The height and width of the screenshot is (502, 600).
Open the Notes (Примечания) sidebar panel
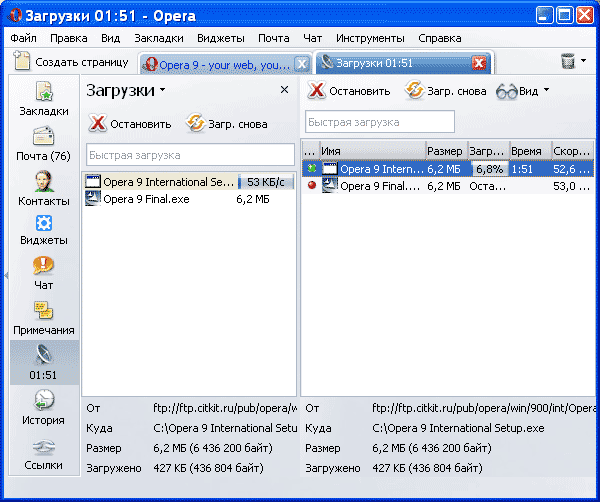44,318
